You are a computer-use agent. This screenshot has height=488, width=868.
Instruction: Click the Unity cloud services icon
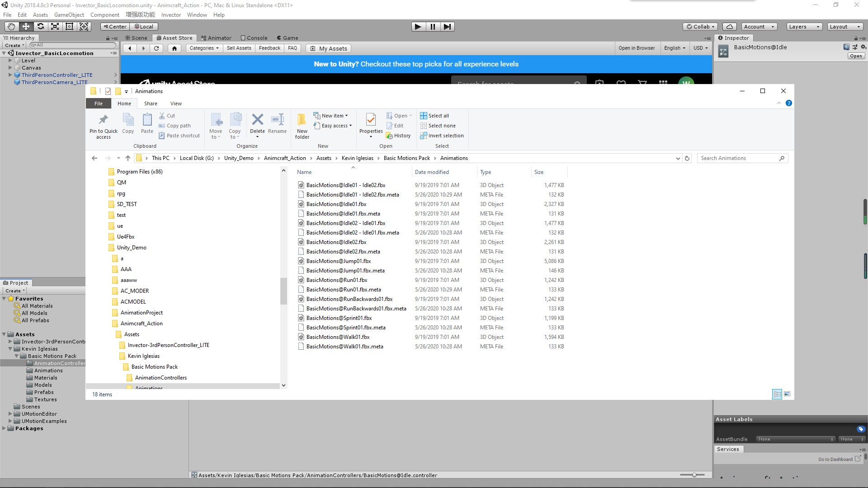click(729, 27)
